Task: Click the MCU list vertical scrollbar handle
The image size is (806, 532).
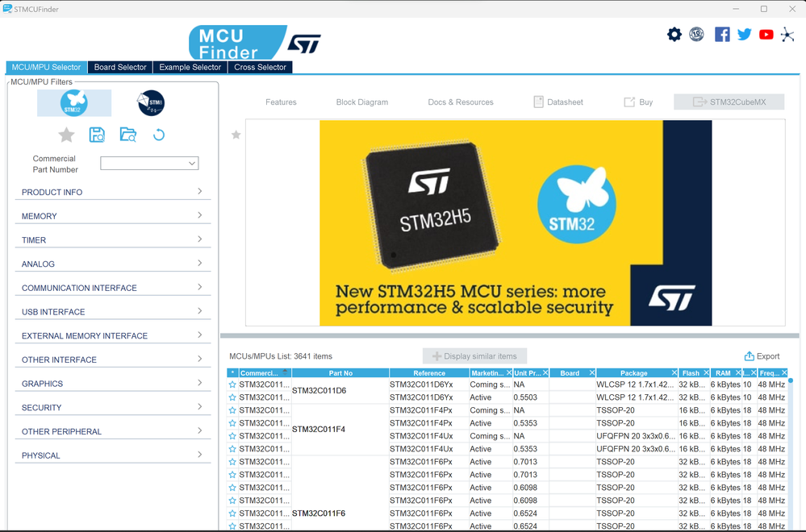Action: [791, 380]
